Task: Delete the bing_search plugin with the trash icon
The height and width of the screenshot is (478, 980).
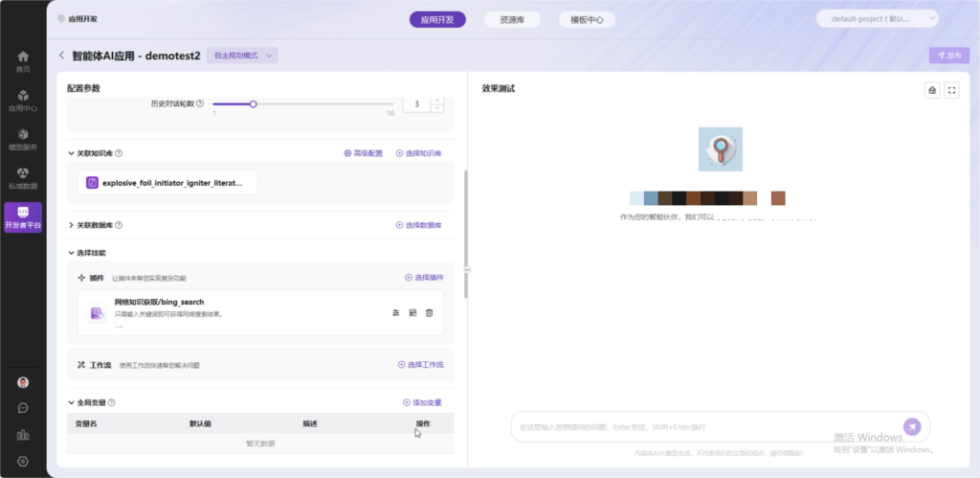Action: (430, 312)
